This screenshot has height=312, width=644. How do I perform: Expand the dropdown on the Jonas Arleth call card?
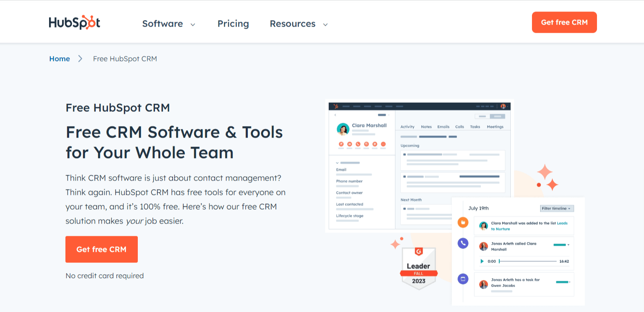tap(568, 245)
